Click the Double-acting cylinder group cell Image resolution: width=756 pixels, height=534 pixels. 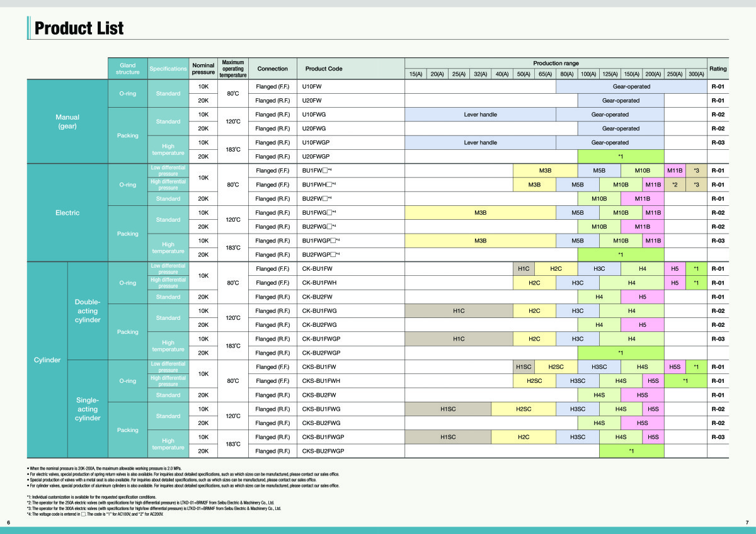pyautogui.click(x=88, y=311)
